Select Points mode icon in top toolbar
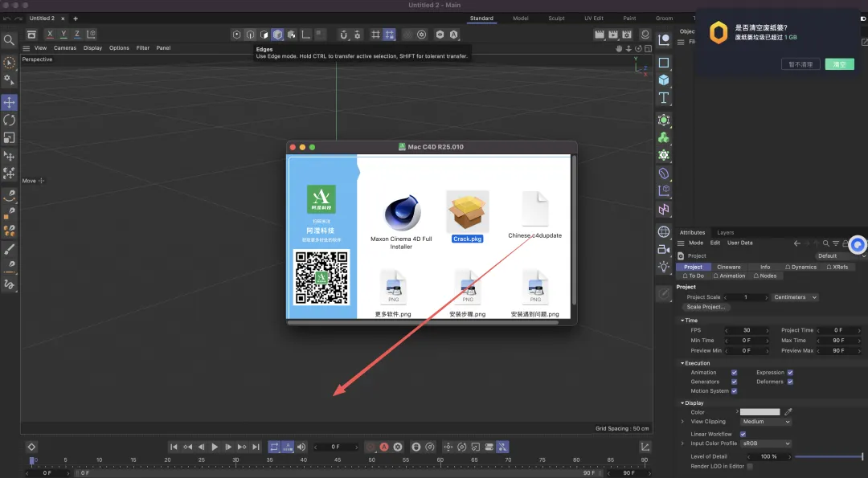The height and width of the screenshot is (478, 868). click(237, 35)
